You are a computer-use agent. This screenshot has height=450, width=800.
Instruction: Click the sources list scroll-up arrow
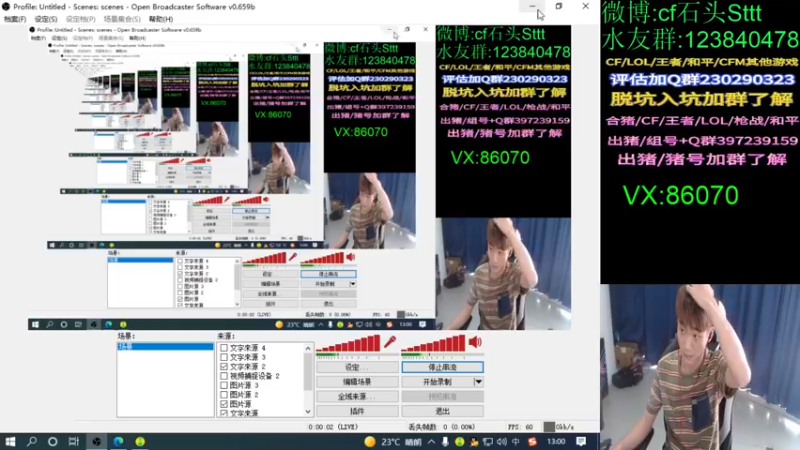pos(308,348)
